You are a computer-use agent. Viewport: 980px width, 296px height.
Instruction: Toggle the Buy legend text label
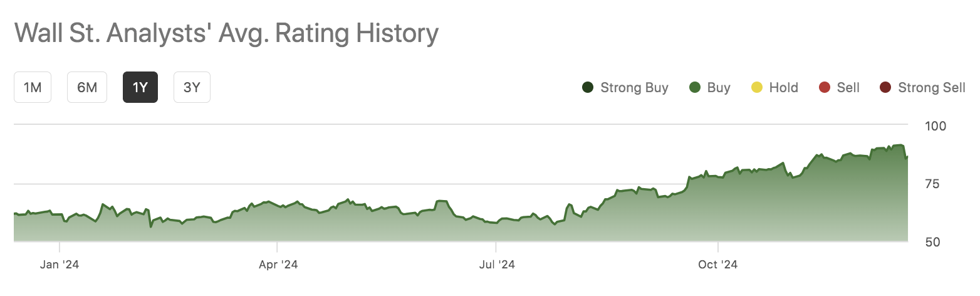(719, 88)
